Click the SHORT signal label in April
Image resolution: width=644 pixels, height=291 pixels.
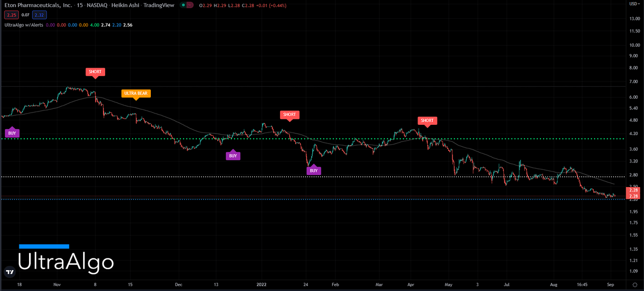click(427, 121)
